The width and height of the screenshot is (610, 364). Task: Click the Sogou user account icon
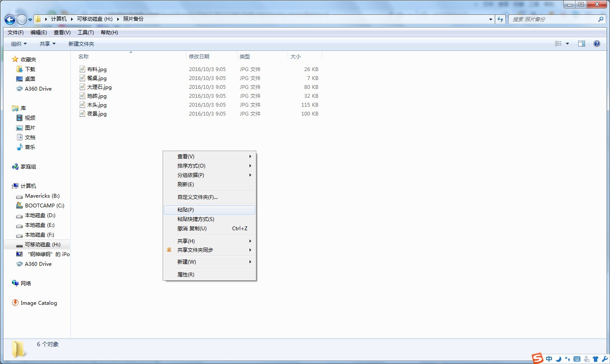[586, 359]
